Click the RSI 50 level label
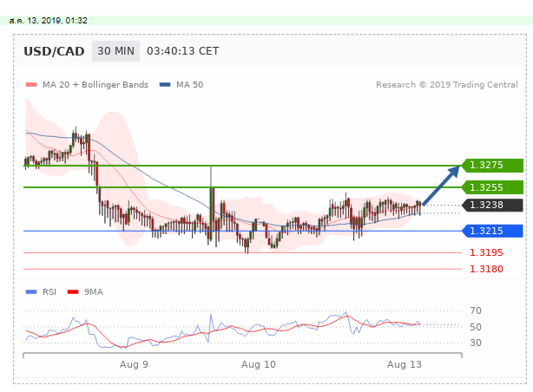The height and width of the screenshot is (392, 533). click(x=476, y=327)
